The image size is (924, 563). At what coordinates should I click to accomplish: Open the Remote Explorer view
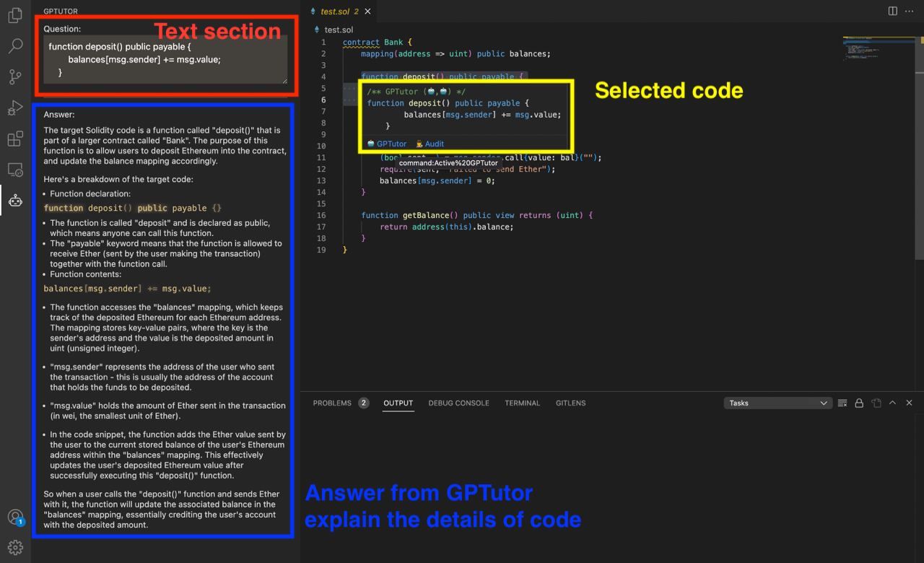pos(15,170)
